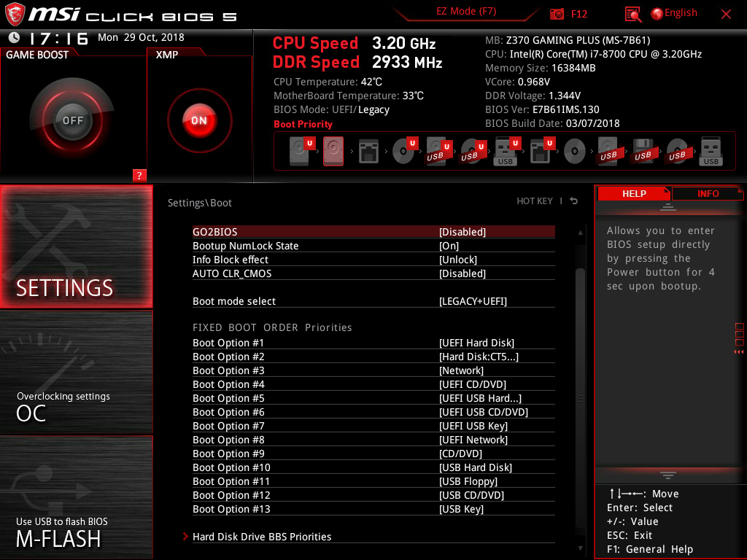Click the UEFI USB hard disk boot icon

438,152
